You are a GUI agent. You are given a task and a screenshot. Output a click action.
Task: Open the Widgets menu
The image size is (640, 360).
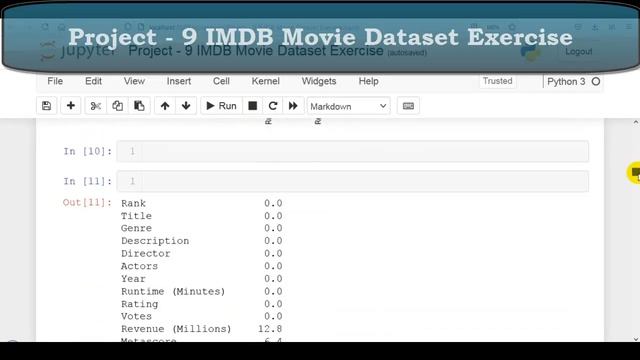pos(319,81)
